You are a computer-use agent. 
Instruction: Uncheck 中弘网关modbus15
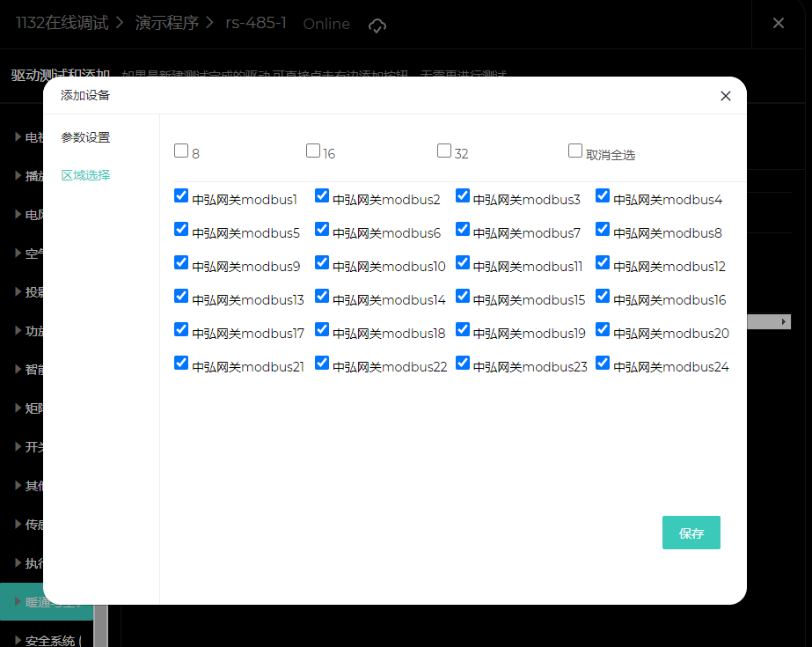pyautogui.click(x=463, y=296)
